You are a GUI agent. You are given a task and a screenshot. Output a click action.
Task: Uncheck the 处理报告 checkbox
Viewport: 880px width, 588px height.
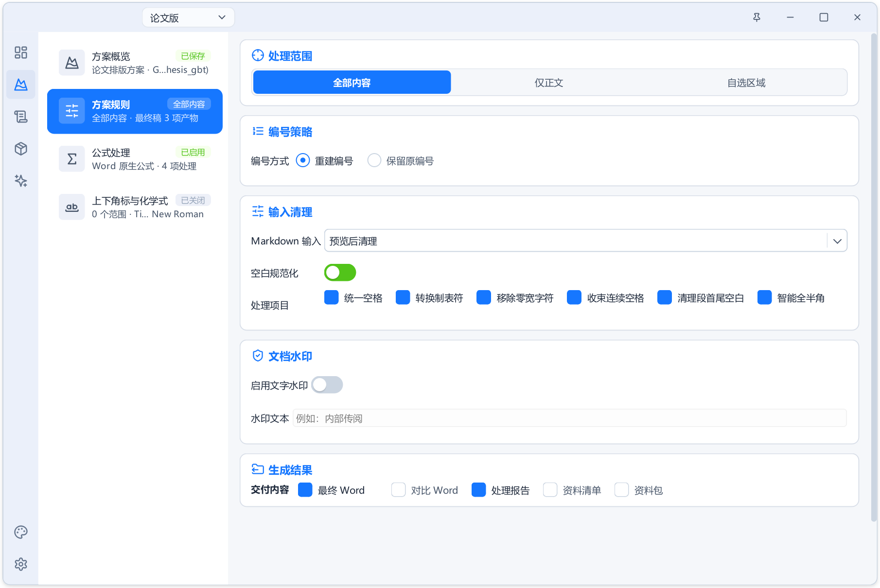[x=479, y=490]
